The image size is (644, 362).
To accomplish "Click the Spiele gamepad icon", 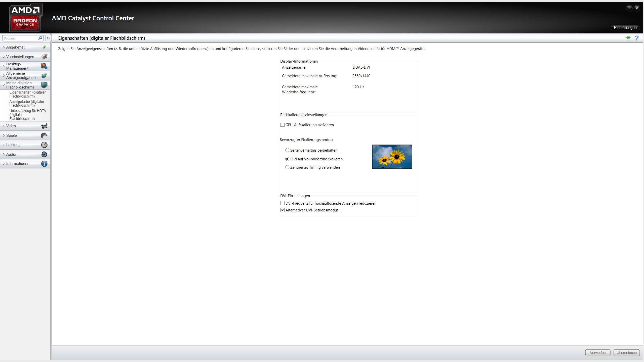I will (44, 135).
